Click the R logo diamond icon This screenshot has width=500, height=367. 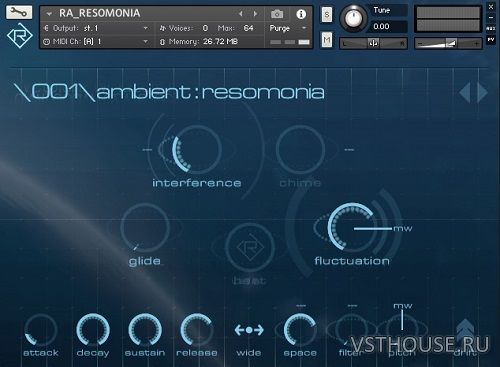coord(19,35)
